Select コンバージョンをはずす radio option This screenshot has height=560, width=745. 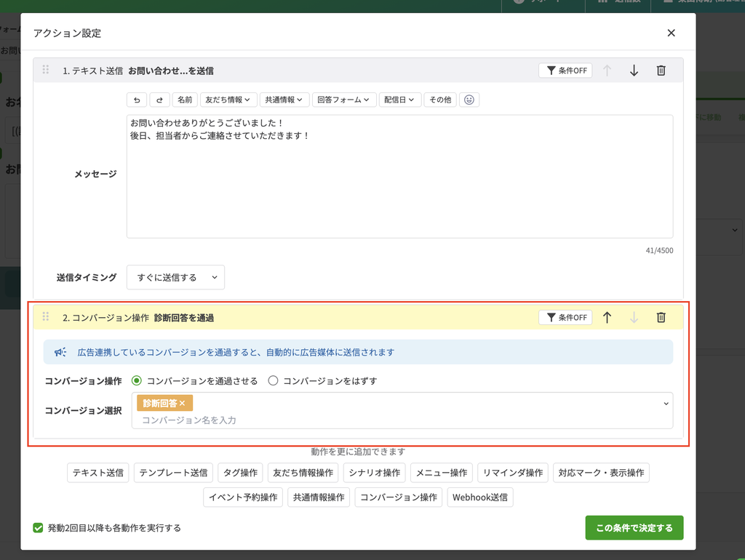point(273,381)
